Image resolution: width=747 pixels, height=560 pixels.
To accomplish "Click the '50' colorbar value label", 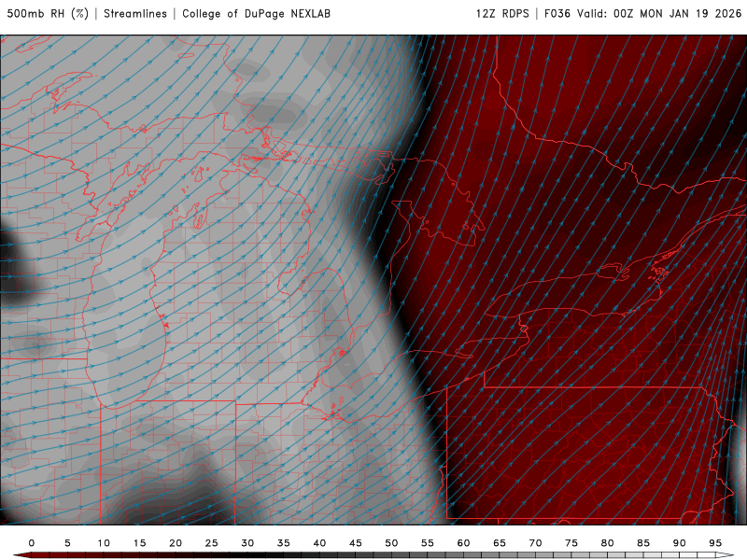I will [x=391, y=543].
